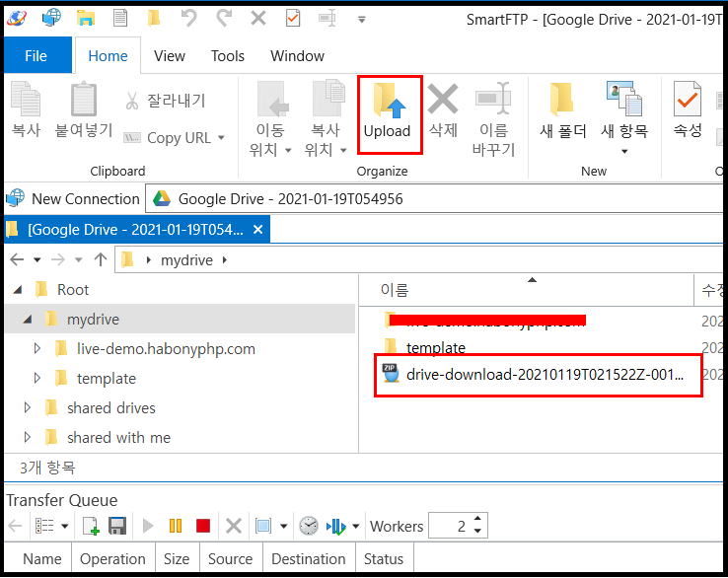Click the floppy-disk save icon in Transfer Queue

pos(117,526)
